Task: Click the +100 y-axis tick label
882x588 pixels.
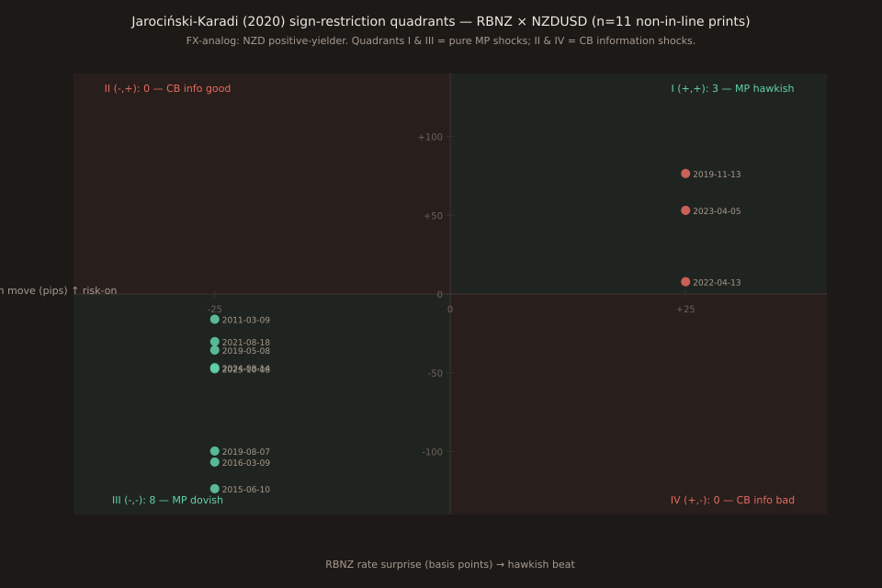Action: click(x=430, y=137)
